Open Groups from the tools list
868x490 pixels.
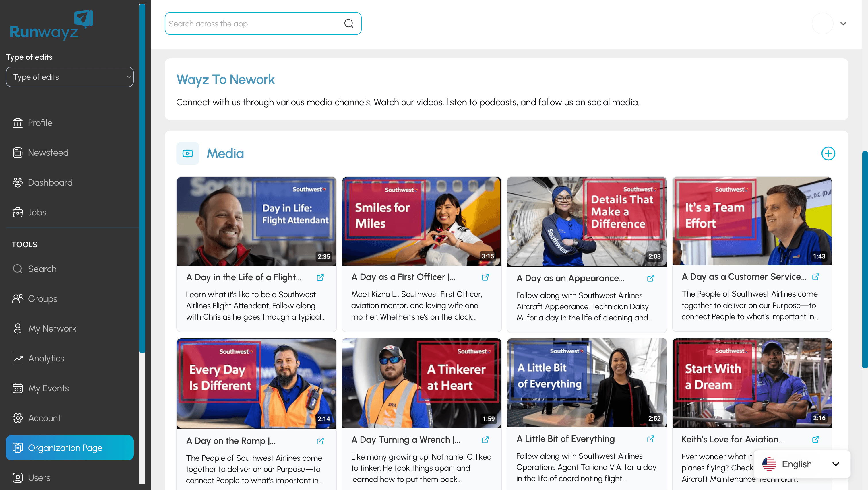click(70, 299)
